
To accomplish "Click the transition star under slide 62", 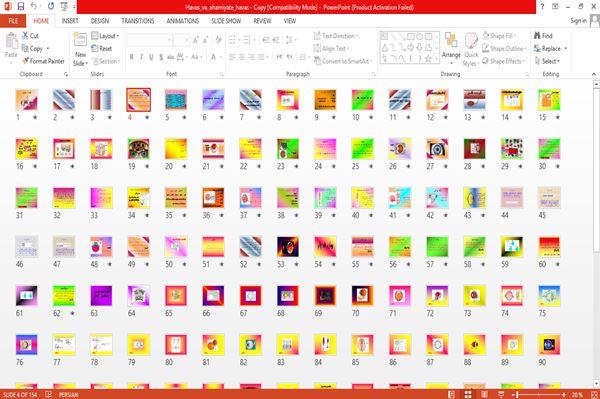I will [72, 313].
